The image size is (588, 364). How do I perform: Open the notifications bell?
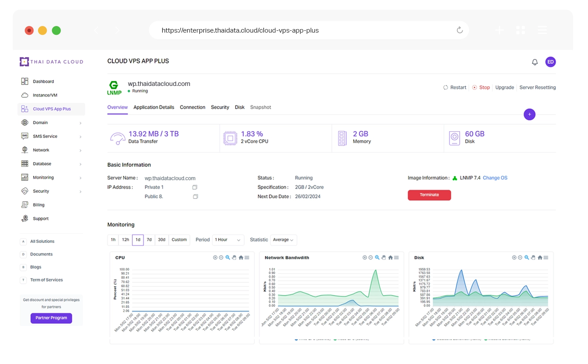pyautogui.click(x=535, y=62)
